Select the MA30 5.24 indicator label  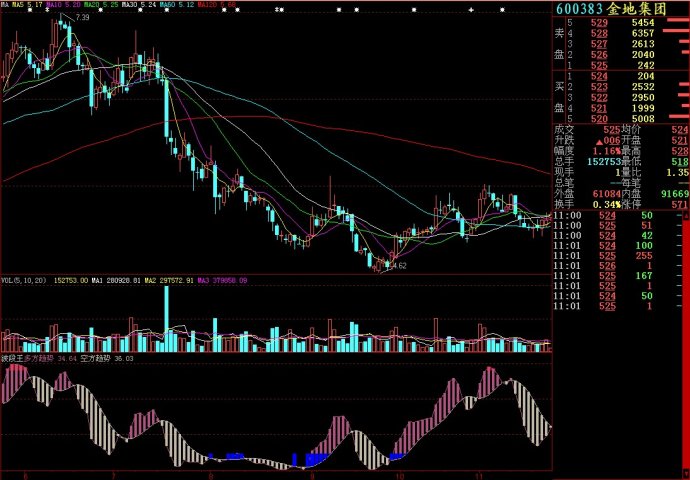[x=139, y=5]
